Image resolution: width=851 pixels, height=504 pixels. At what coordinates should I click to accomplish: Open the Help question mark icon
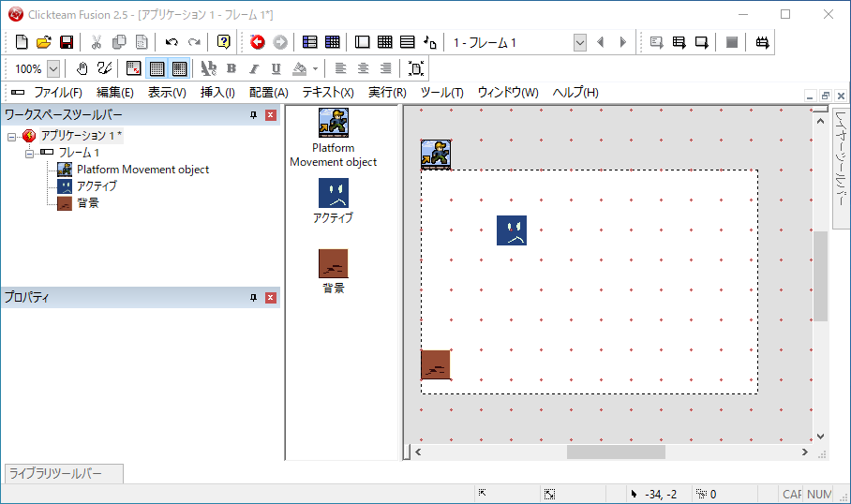(x=224, y=42)
